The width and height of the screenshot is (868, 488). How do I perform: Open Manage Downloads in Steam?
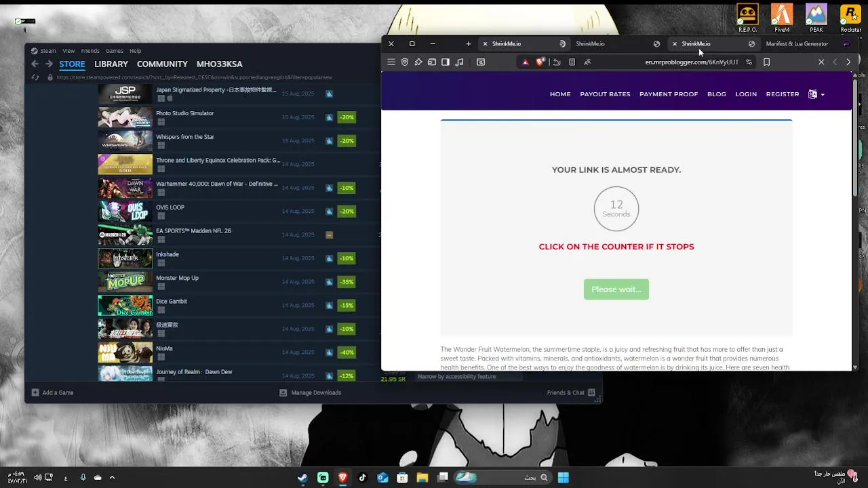click(x=311, y=392)
